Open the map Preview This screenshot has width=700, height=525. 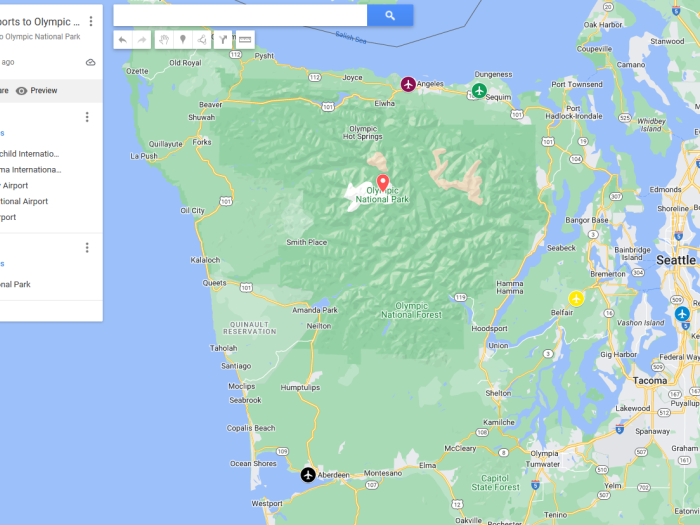(37, 91)
